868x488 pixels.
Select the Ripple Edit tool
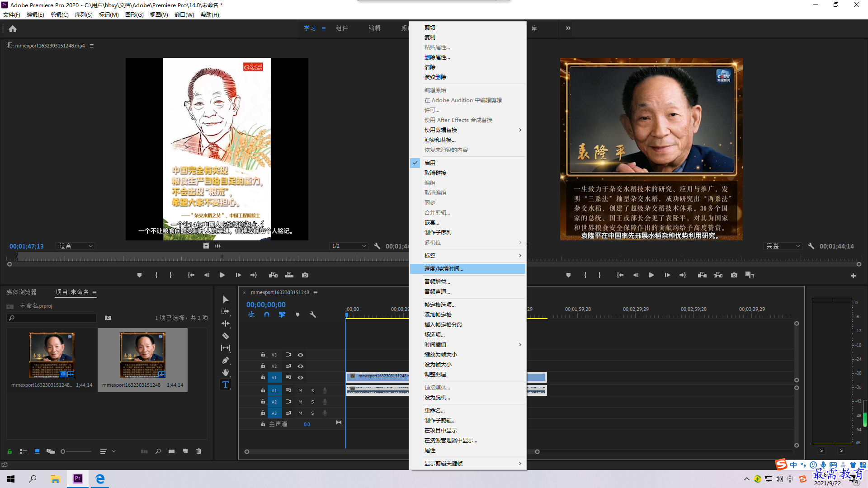point(226,324)
